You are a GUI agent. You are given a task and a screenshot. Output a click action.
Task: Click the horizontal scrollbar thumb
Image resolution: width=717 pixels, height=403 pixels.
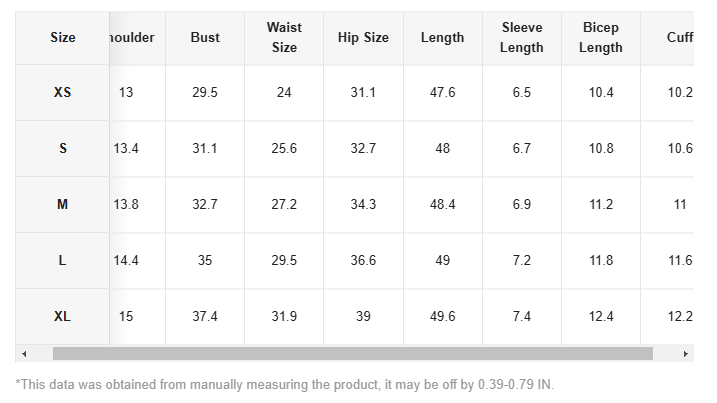point(352,354)
